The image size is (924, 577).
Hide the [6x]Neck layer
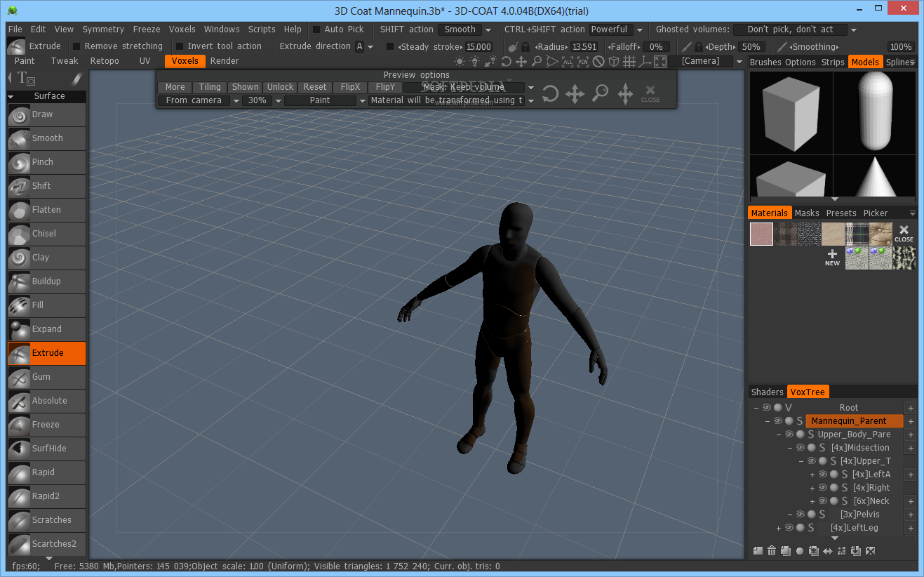pos(823,501)
